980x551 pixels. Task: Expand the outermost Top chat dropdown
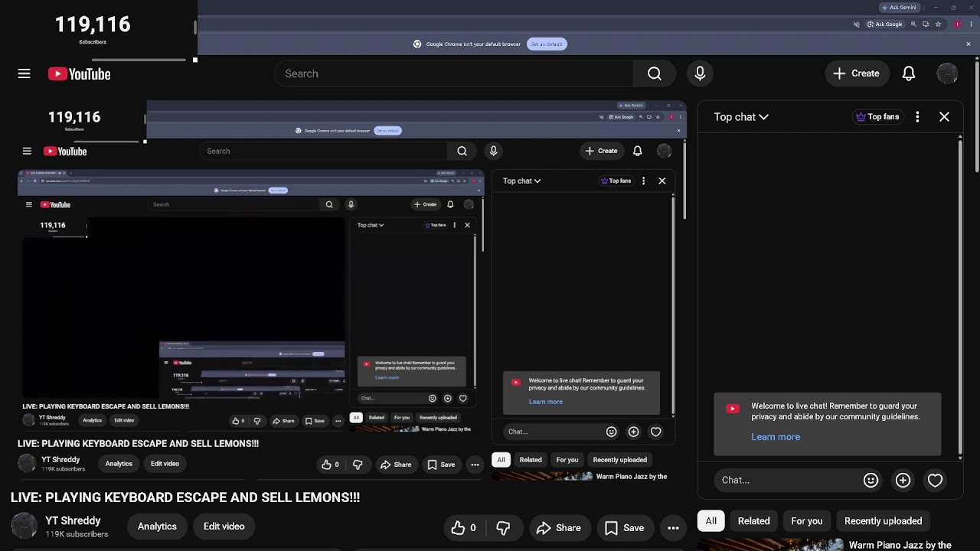click(741, 117)
